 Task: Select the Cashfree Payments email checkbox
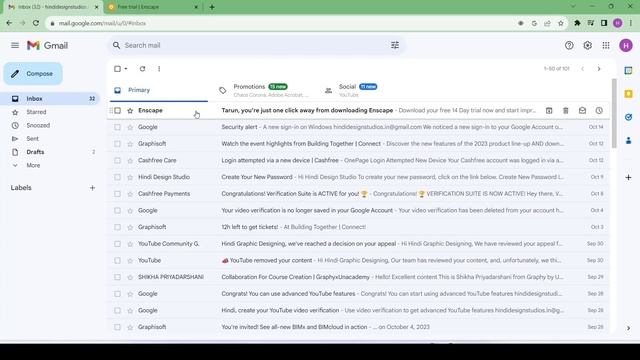118,194
